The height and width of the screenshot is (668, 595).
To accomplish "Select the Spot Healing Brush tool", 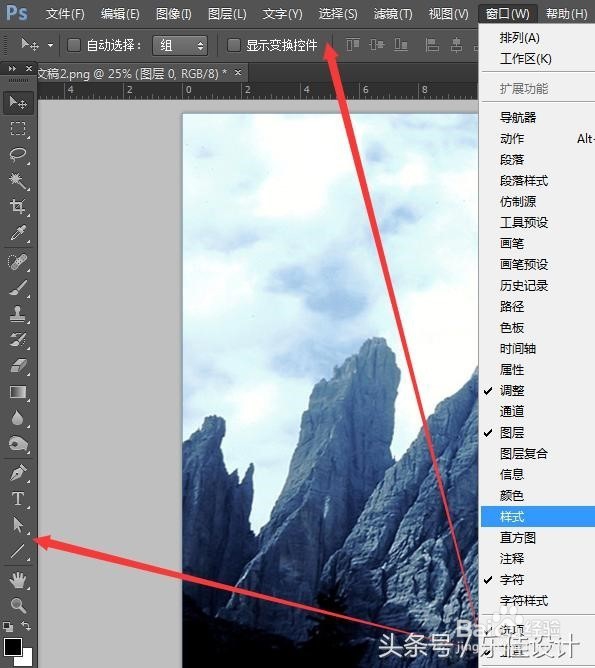I will coord(18,262).
